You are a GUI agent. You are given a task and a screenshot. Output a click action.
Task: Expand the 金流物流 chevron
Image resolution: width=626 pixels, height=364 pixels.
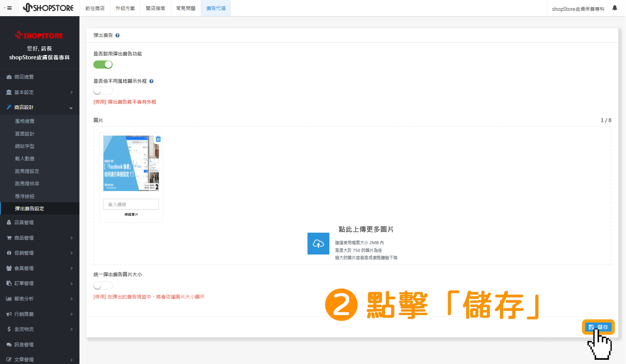[x=72, y=329]
